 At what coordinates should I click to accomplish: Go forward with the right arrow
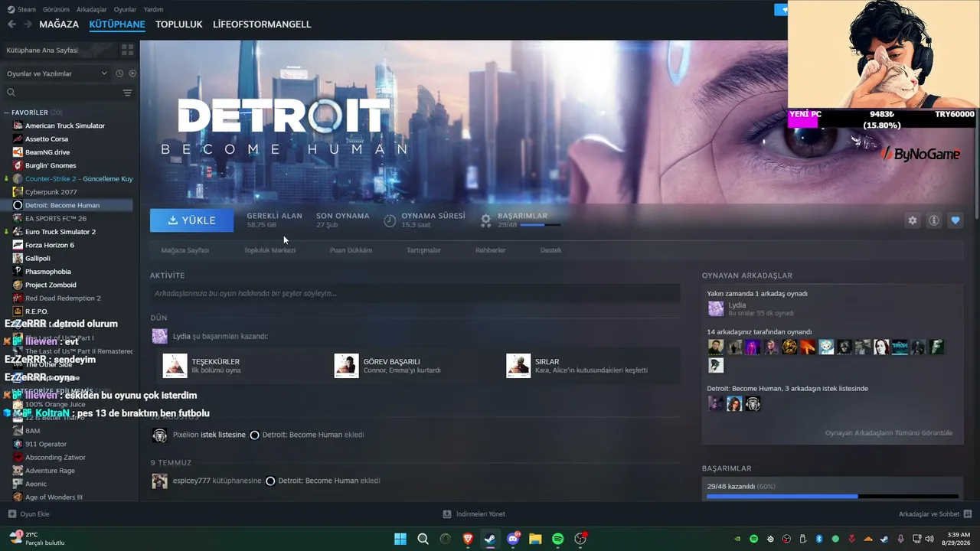(x=28, y=24)
